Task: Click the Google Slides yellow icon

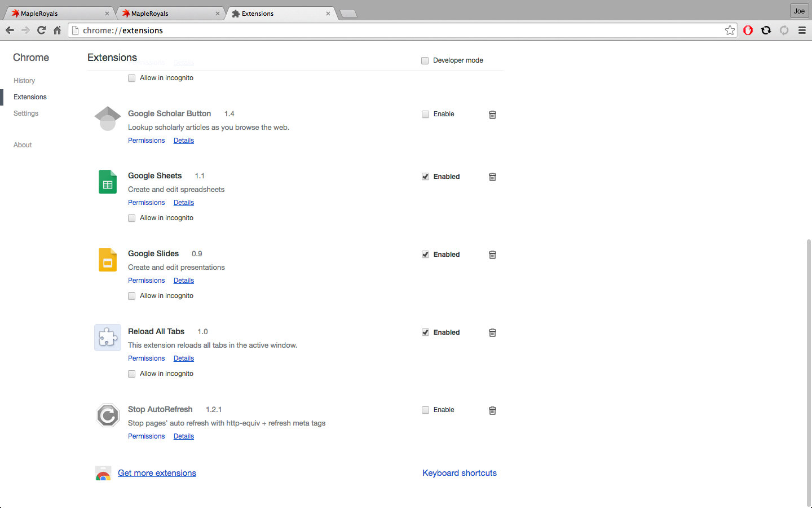Action: pyautogui.click(x=108, y=260)
